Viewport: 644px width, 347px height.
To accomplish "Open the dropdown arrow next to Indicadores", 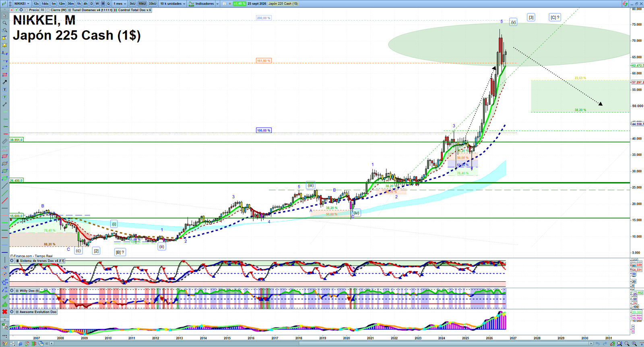I will click(217, 4).
